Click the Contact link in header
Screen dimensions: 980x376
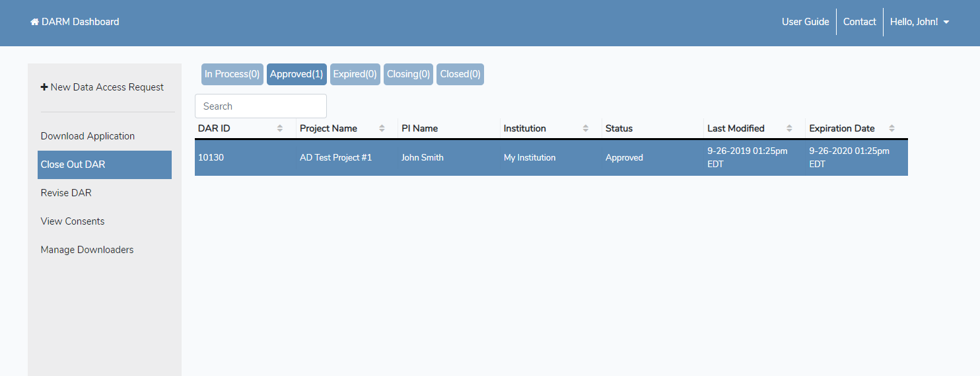pyautogui.click(x=859, y=22)
